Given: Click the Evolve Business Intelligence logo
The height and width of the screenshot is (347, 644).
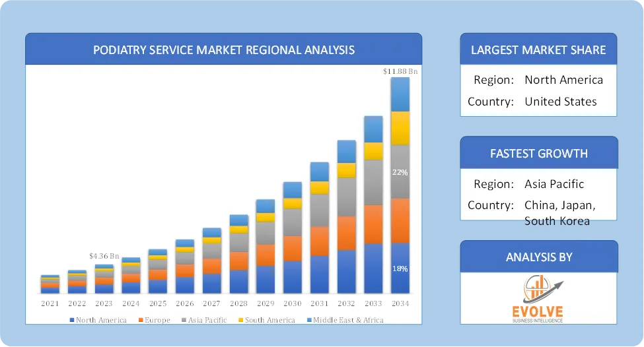Looking at the screenshot, I should [538, 299].
